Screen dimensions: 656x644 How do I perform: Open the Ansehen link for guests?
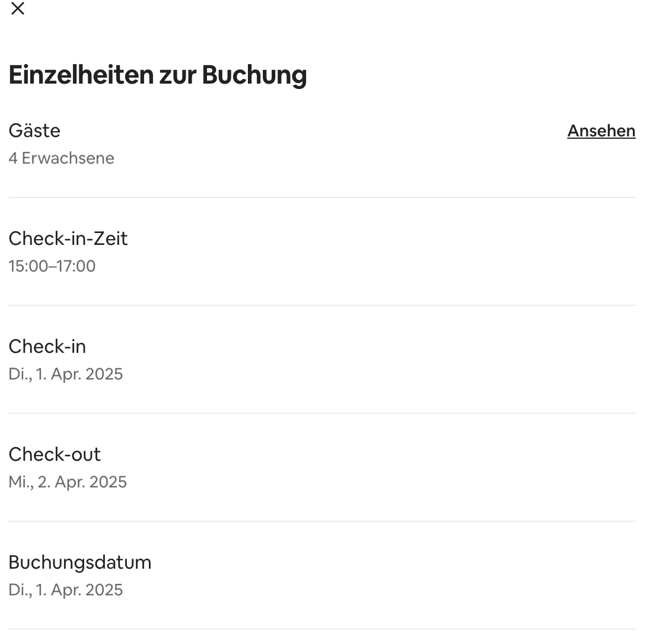tap(601, 131)
